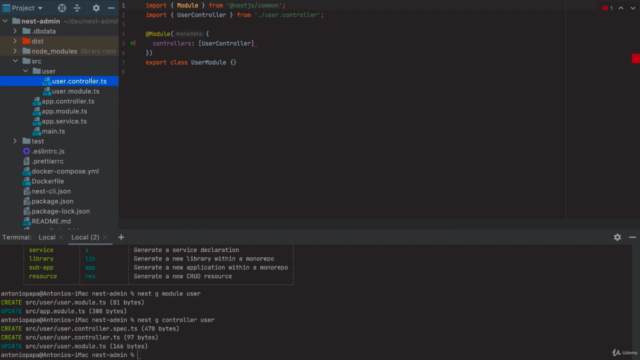This screenshot has height=360, width=640.
Task: Expand the .dbdata folder
Action: point(15,31)
